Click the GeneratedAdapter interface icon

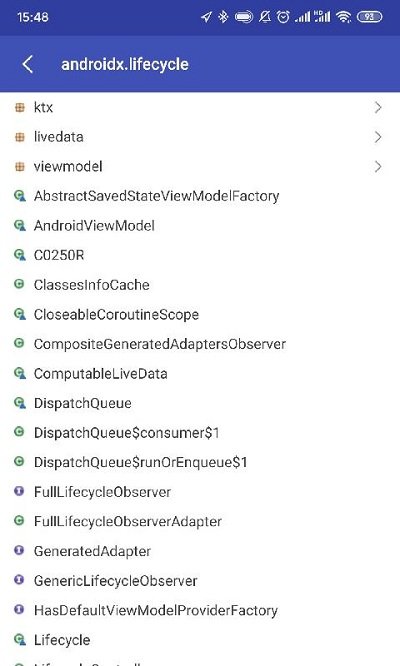pyautogui.click(x=19, y=550)
